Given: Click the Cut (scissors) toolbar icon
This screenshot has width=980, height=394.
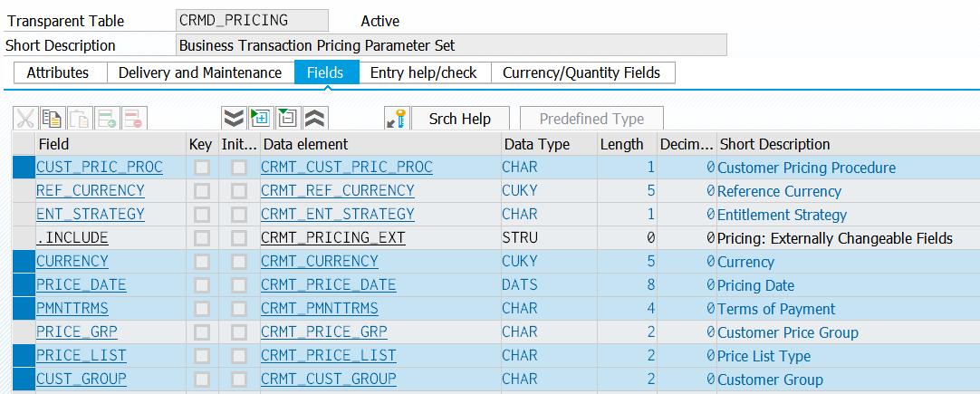Looking at the screenshot, I should [x=25, y=119].
